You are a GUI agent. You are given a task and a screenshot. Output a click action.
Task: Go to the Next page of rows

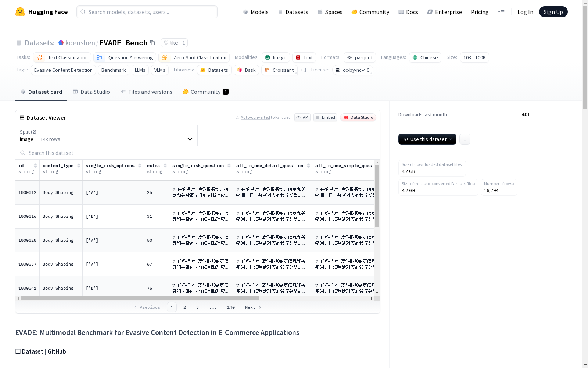pos(253,307)
